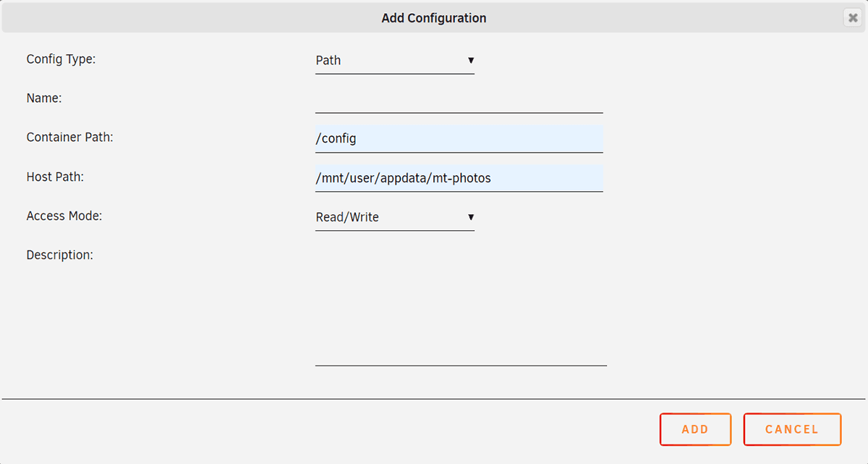Screen dimensions: 868x464
Task: Click the horizontal divider above ADD and CANCEL
Action: tap(433, 399)
